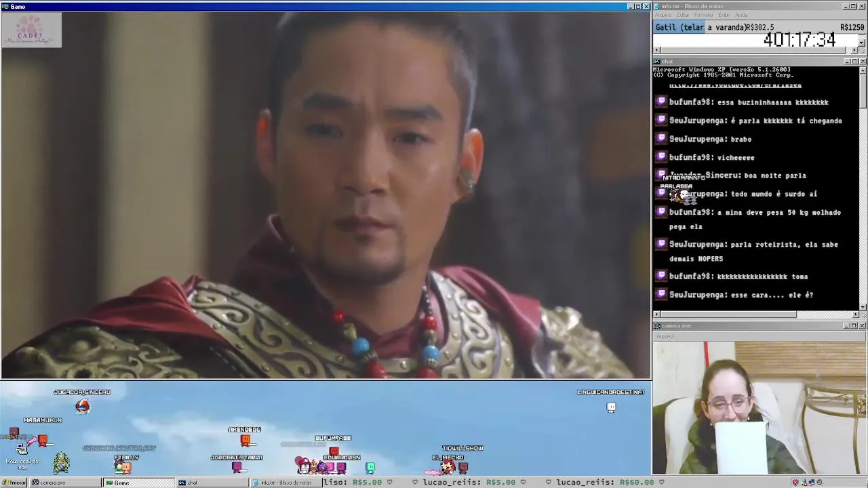The height and width of the screenshot is (488, 868).
Task: Click Twitch badge beside SeuJurupenga é parla
Action: point(661,120)
